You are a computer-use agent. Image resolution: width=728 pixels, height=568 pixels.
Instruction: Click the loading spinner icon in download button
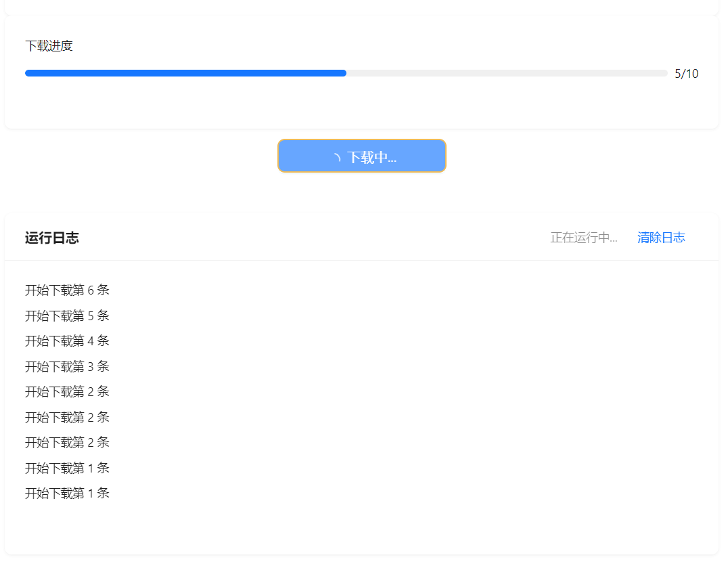[x=336, y=158]
